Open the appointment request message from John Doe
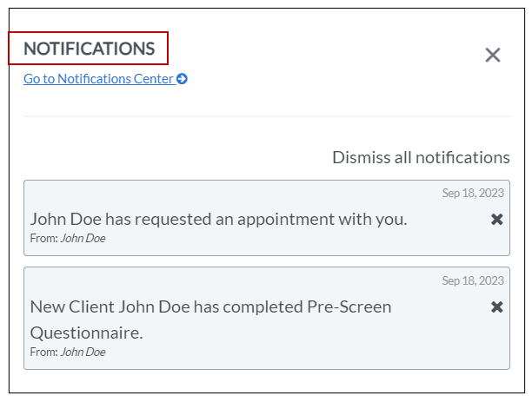Viewport: 532px width, 402px height. pyautogui.click(x=218, y=219)
